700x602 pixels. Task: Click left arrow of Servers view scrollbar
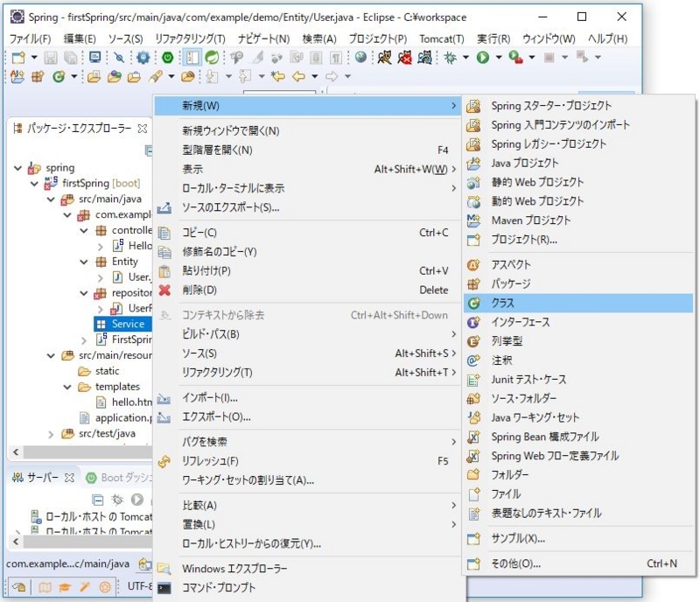[x=16, y=542]
